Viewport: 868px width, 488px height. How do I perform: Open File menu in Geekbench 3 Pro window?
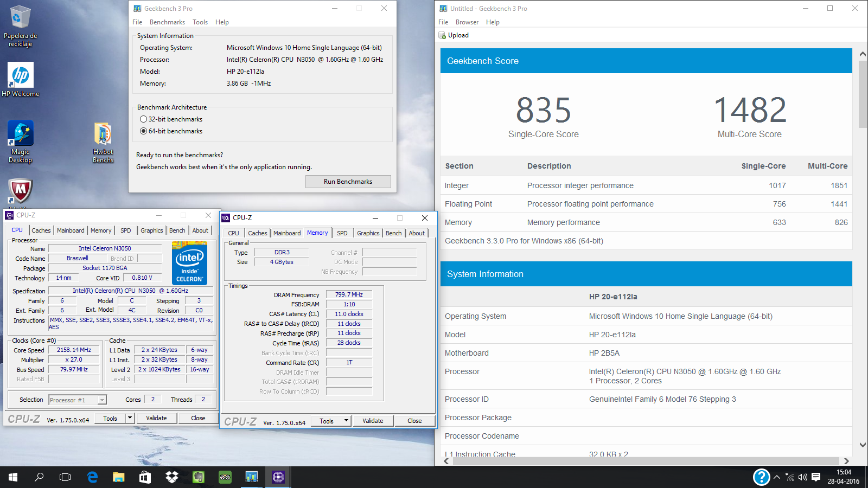(137, 22)
